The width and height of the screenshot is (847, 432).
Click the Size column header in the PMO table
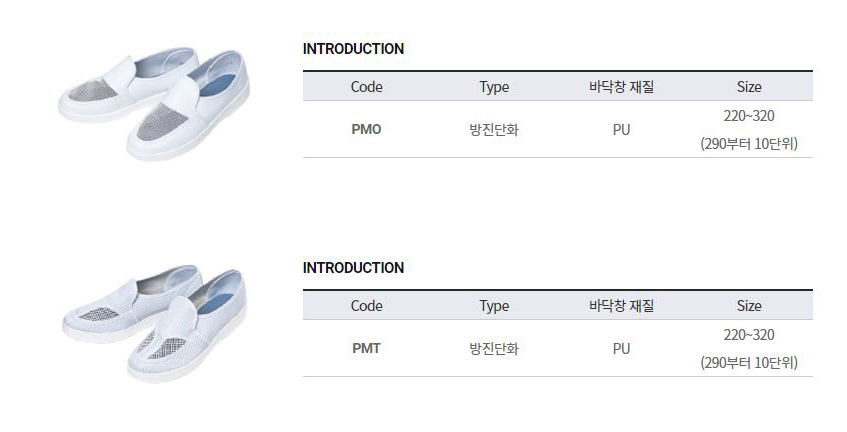(x=749, y=87)
